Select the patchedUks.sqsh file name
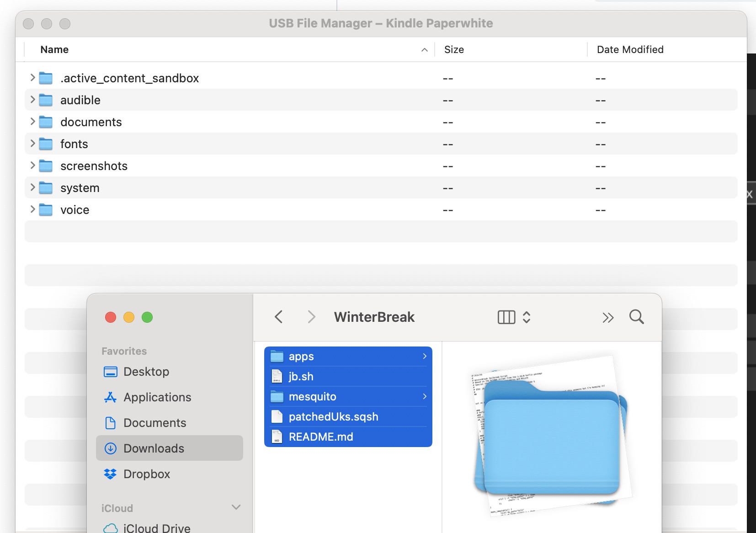 (x=334, y=416)
